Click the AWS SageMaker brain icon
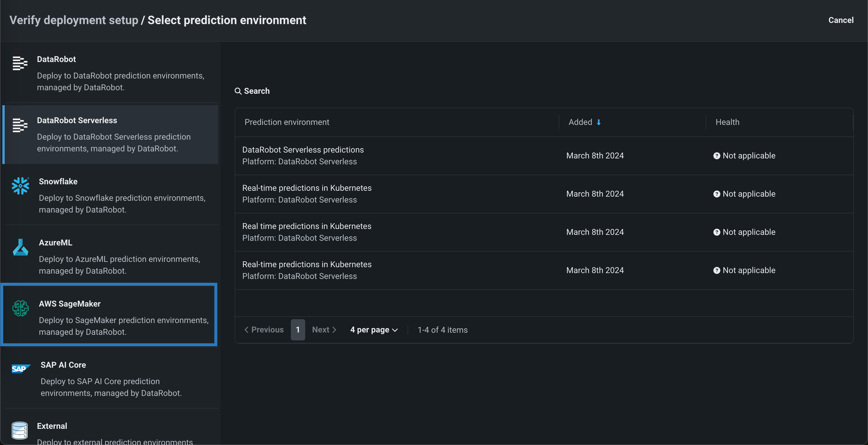Image resolution: width=868 pixels, height=445 pixels. pos(20,308)
